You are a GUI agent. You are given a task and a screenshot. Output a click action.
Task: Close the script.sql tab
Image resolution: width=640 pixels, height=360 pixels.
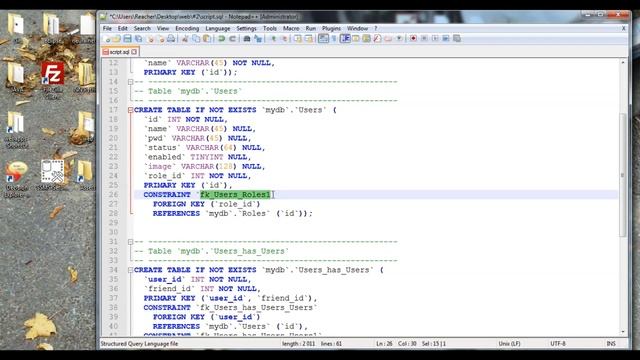pyautogui.click(x=134, y=52)
